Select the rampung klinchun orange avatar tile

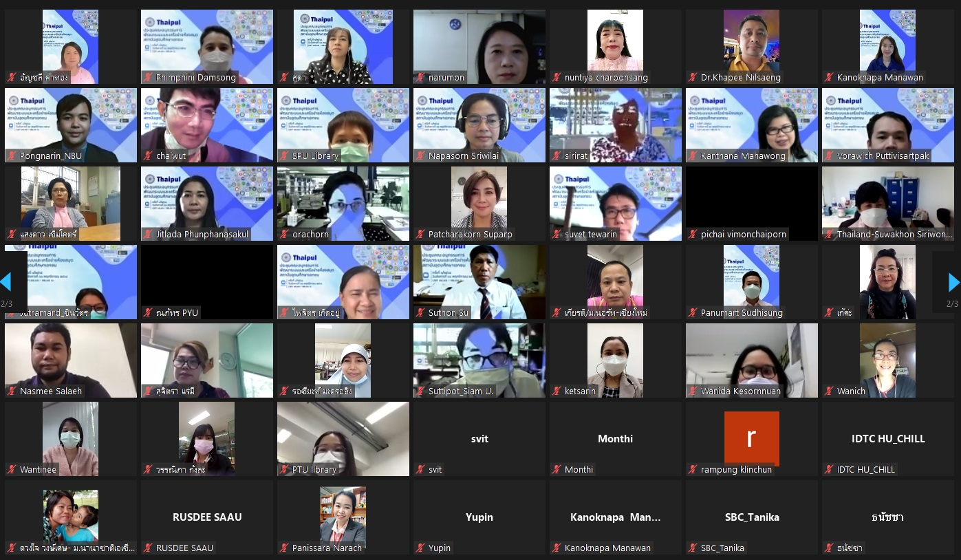pos(751,438)
